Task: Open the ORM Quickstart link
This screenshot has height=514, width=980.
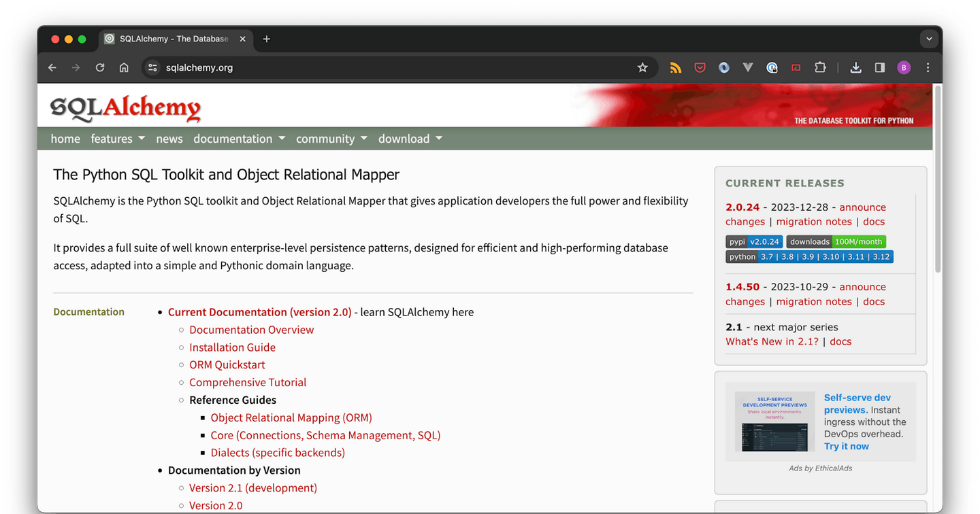Action: [x=227, y=364]
